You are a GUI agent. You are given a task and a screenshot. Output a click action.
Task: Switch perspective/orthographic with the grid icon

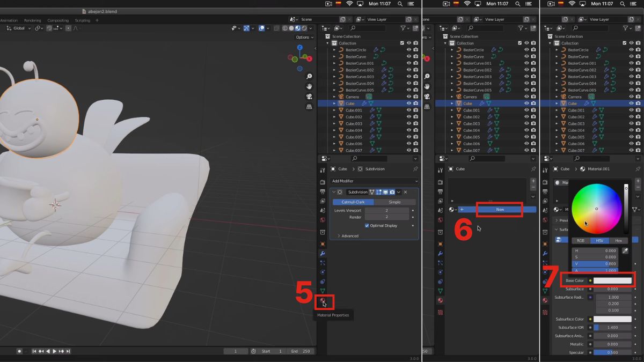[309, 107]
